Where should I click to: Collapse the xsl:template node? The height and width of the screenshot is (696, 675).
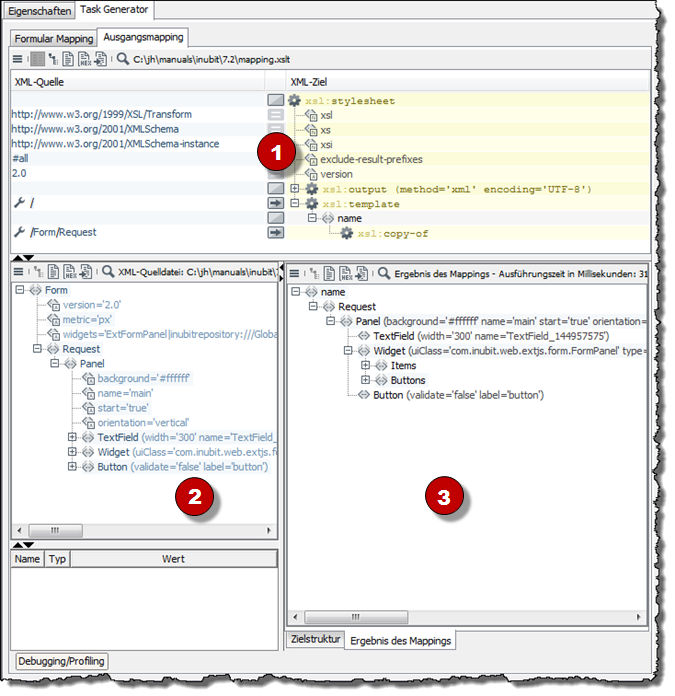coord(295,203)
